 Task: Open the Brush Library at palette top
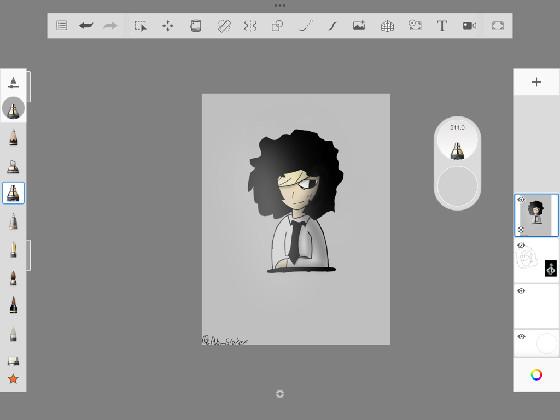[x=13, y=82]
